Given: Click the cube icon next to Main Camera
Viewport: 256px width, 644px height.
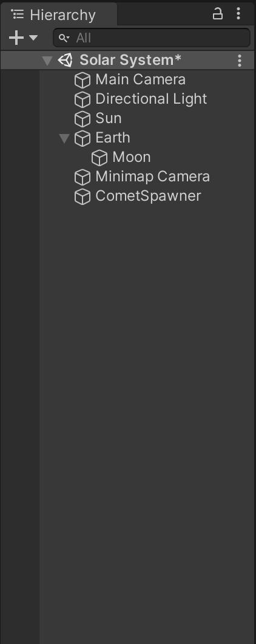Looking at the screenshot, I should 82,79.
